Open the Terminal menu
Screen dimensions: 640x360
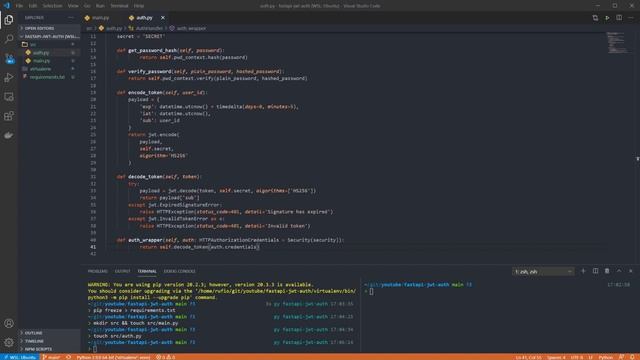click(x=119, y=6)
